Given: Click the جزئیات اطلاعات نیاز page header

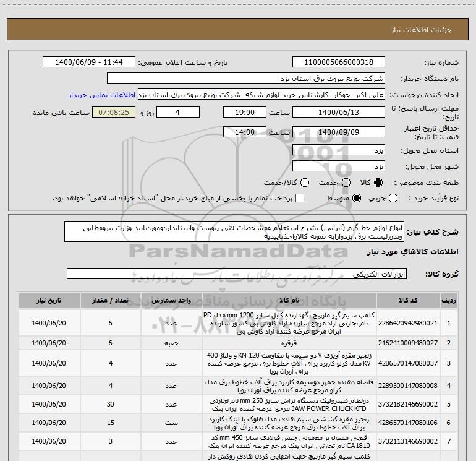Looking at the screenshot, I should (x=421, y=30).
